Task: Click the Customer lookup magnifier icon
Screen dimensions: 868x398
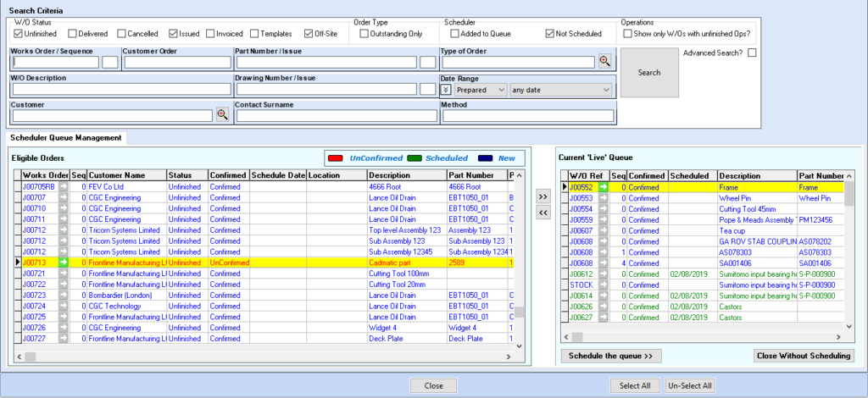Action: tap(223, 115)
